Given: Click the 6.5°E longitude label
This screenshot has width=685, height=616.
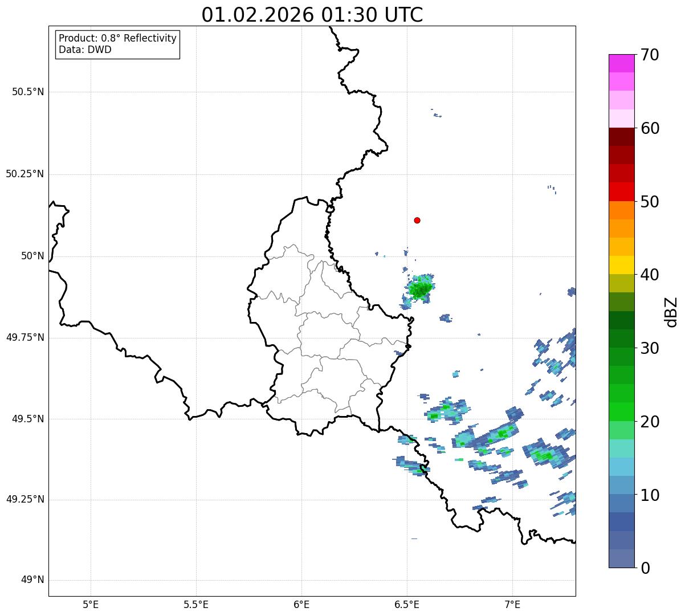Looking at the screenshot, I should point(407,604).
